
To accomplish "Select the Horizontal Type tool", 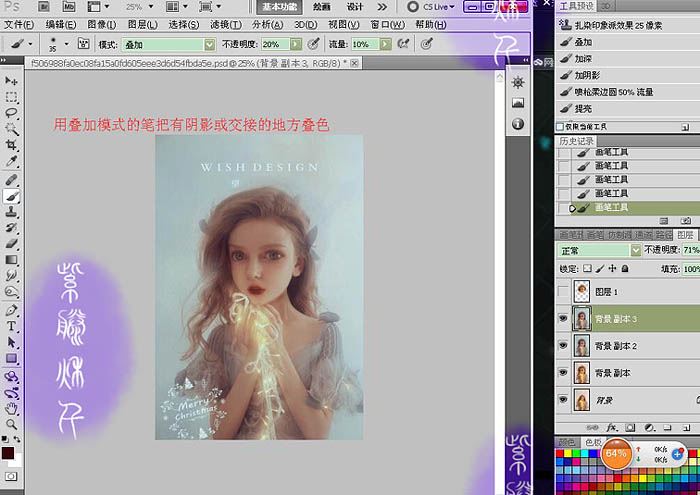I will tap(11, 326).
